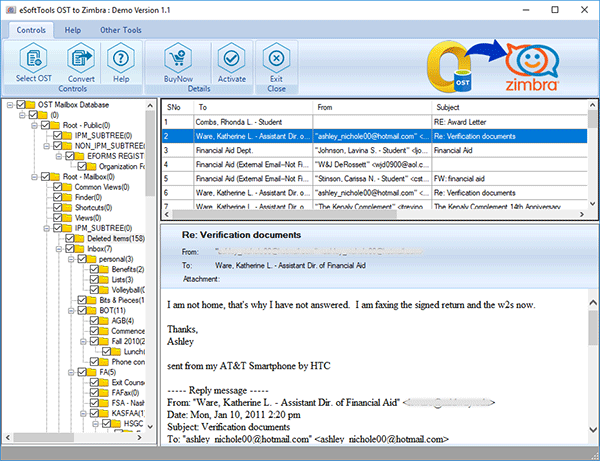Screen dimensions: 600x461
Task: Toggle the Root - Public(0) checkbox
Action: click(46, 125)
